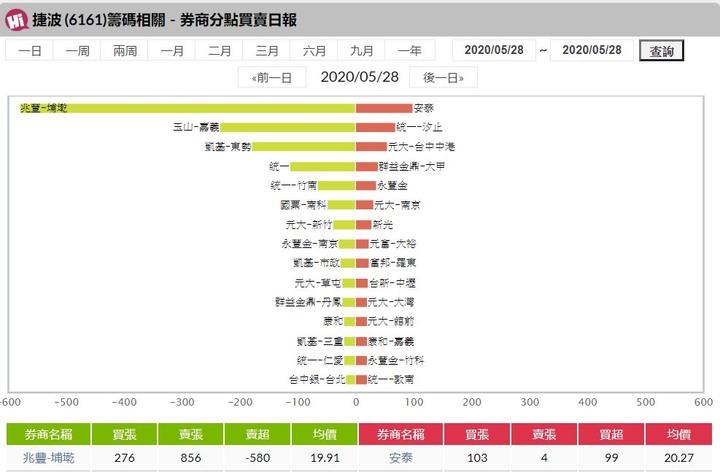Click the 元大-館前 chart label
Image resolution: width=720 pixels, height=472 pixels.
(x=391, y=321)
